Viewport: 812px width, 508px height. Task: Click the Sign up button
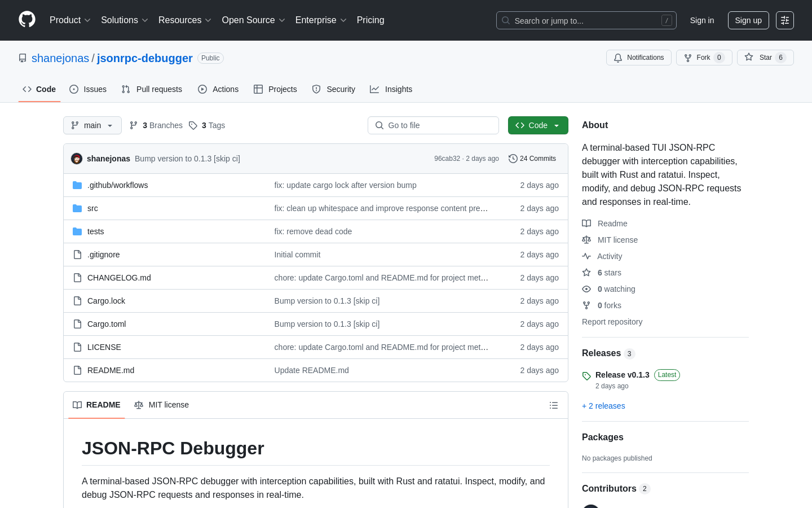[x=748, y=20]
